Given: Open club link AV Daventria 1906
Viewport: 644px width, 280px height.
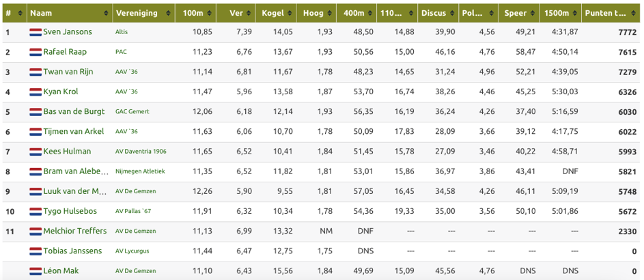Looking at the screenshot, I should (x=141, y=152).
